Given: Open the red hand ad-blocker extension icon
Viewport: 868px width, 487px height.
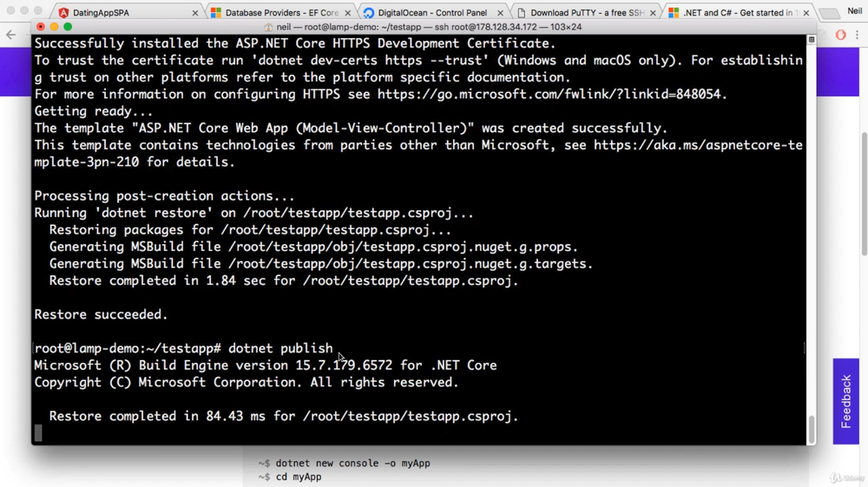Looking at the screenshot, I should pyautogui.click(x=840, y=36).
